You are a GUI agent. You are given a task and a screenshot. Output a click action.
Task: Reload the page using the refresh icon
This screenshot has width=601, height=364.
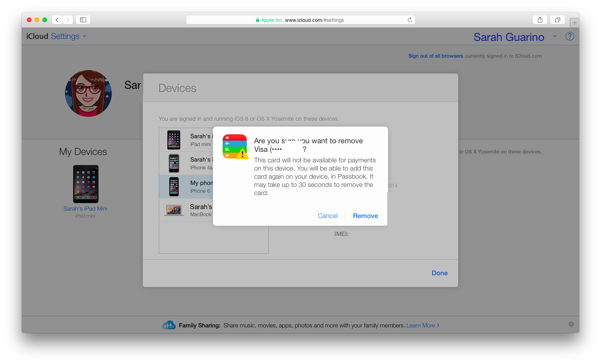pos(410,20)
